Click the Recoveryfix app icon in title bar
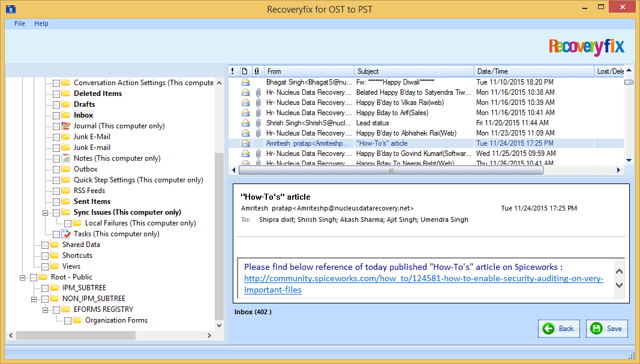This screenshot has height=364, width=640. [11, 8]
